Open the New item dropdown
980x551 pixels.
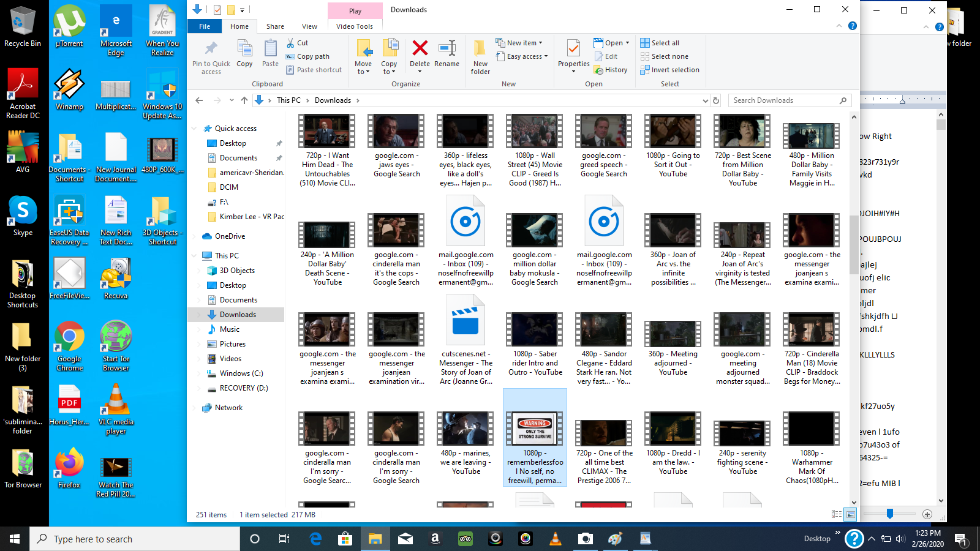(519, 43)
